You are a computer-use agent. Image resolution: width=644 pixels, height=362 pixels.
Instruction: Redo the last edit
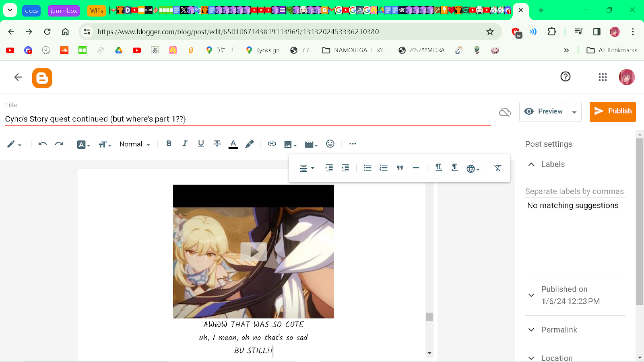pos(59,144)
